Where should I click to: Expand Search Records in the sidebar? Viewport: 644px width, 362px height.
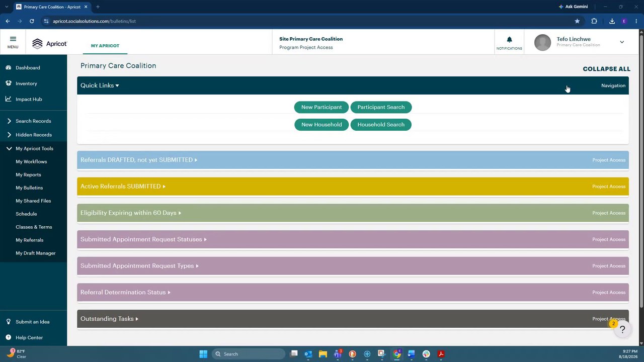pyautogui.click(x=9, y=121)
